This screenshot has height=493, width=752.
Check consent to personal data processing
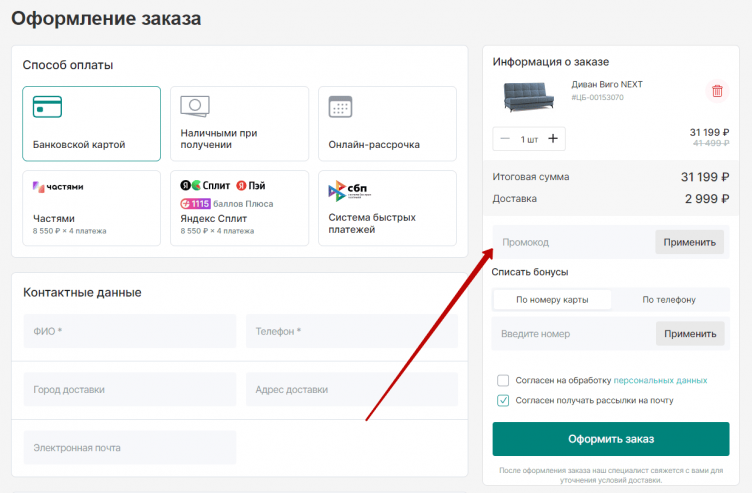503,380
